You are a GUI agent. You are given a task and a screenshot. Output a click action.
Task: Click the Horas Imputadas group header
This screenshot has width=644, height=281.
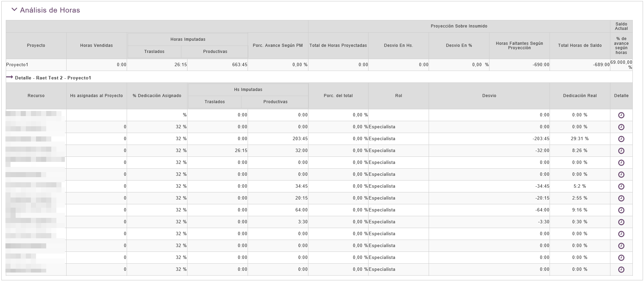188,39
